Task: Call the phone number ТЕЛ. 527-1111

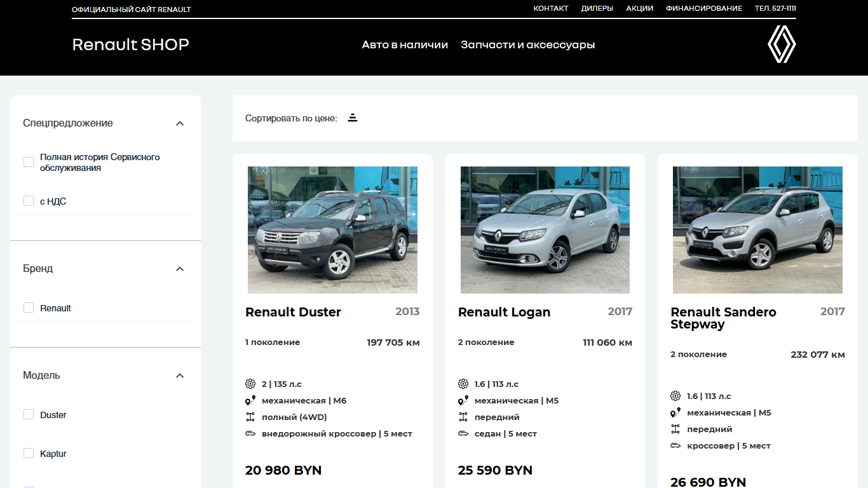Action: [x=775, y=8]
